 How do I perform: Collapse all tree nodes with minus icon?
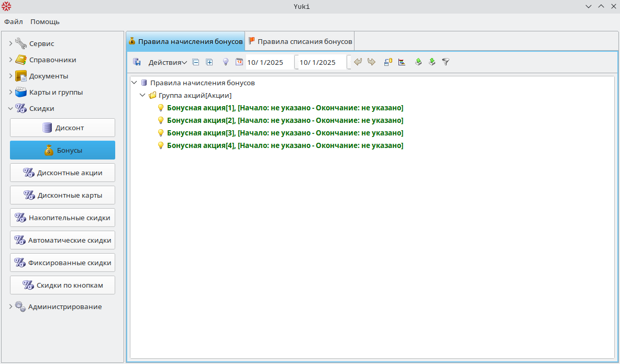[x=196, y=62]
